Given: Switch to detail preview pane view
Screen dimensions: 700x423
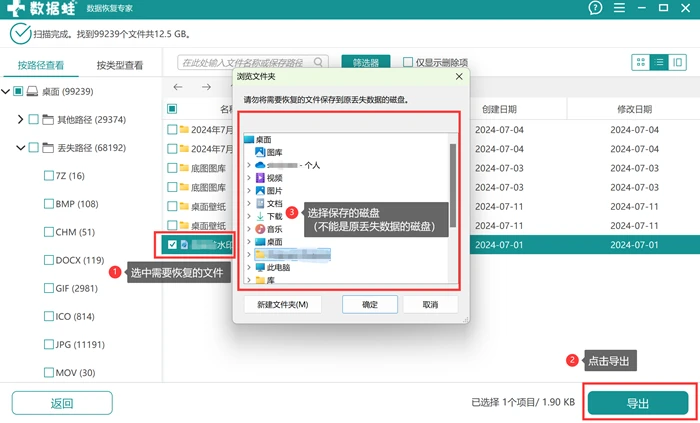Looking at the screenshot, I should point(677,62).
